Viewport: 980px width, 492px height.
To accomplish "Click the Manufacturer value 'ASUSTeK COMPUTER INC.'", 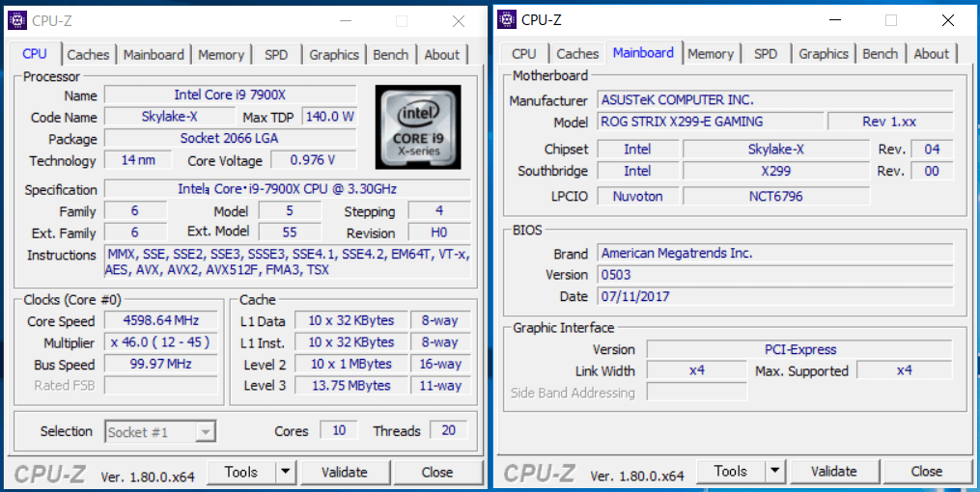I will [x=775, y=99].
